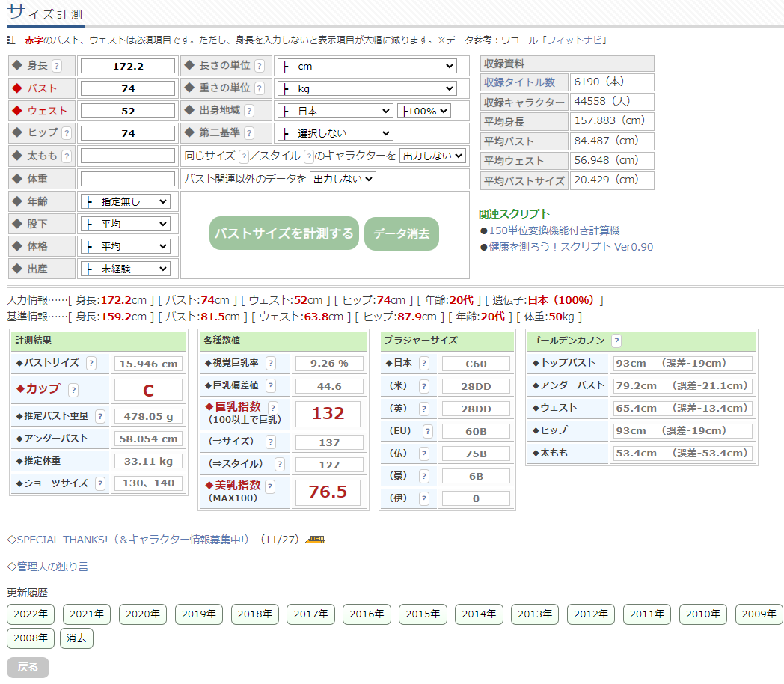The image size is (784, 684).
Task: Open the 重さの単位 kg dropdown
Action: pyautogui.click(x=367, y=88)
